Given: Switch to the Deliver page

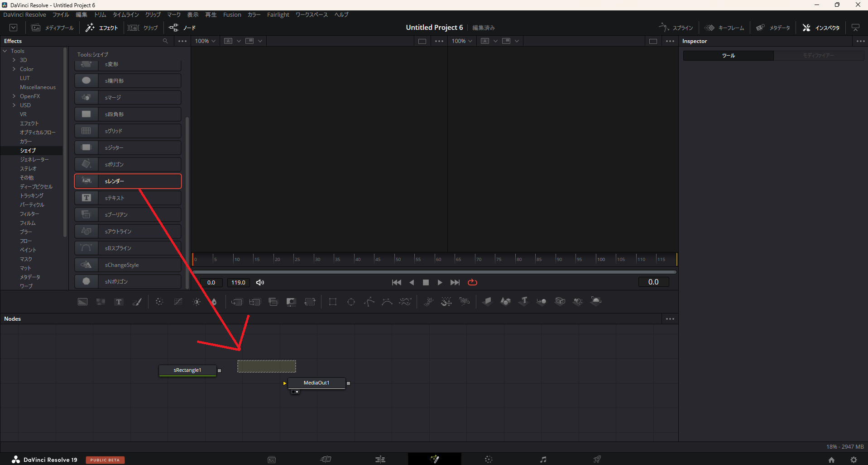Looking at the screenshot, I should click(x=597, y=459).
